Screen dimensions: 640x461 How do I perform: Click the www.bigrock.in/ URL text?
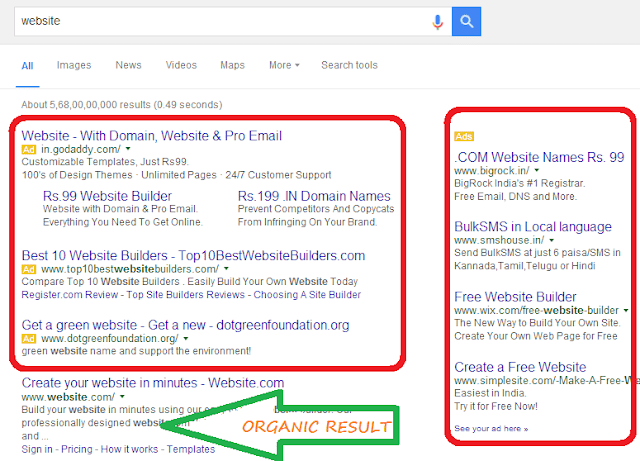[x=491, y=171]
